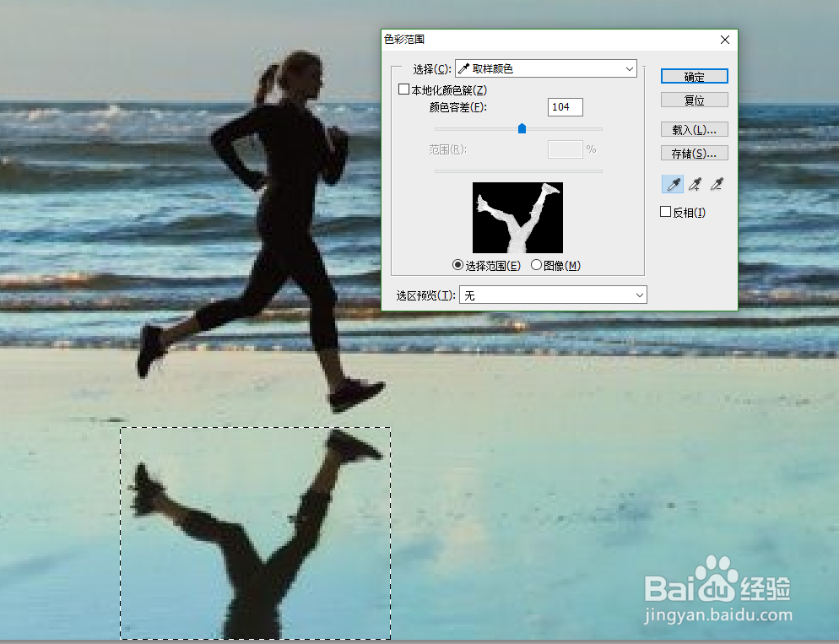
Task: Click the black-and-white selection preview thumbnail
Action: click(x=517, y=217)
